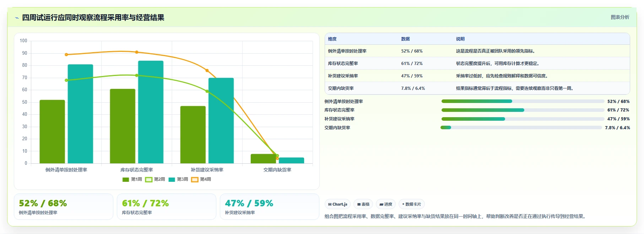The height and width of the screenshot is (234, 644).
Task: Click the teal bar for 补货建议采纳率
Action: [221, 121]
